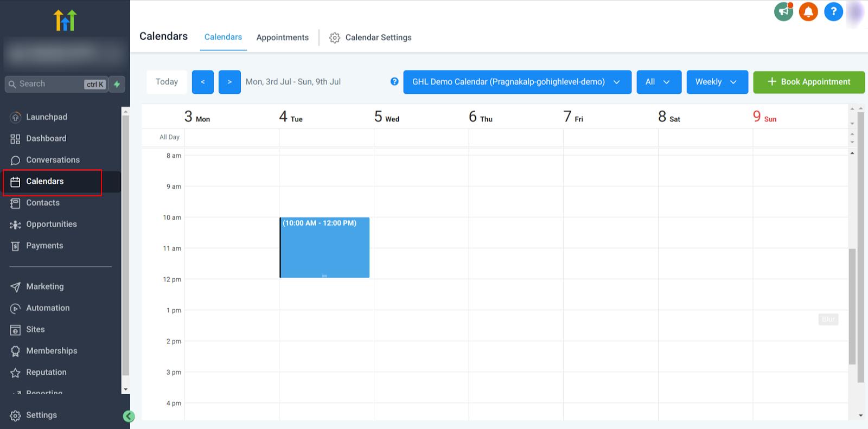Select Conversations in the sidebar
Screen dimensions: 868x429
click(53, 160)
